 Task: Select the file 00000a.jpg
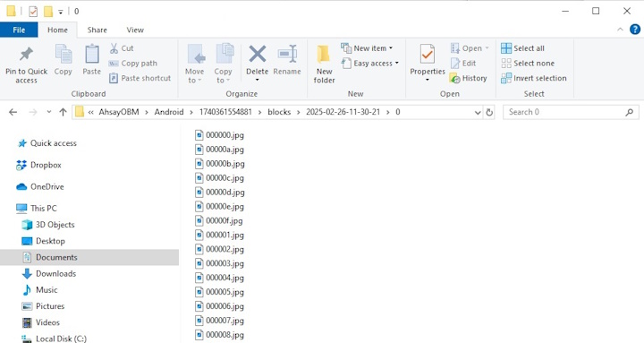219,150
